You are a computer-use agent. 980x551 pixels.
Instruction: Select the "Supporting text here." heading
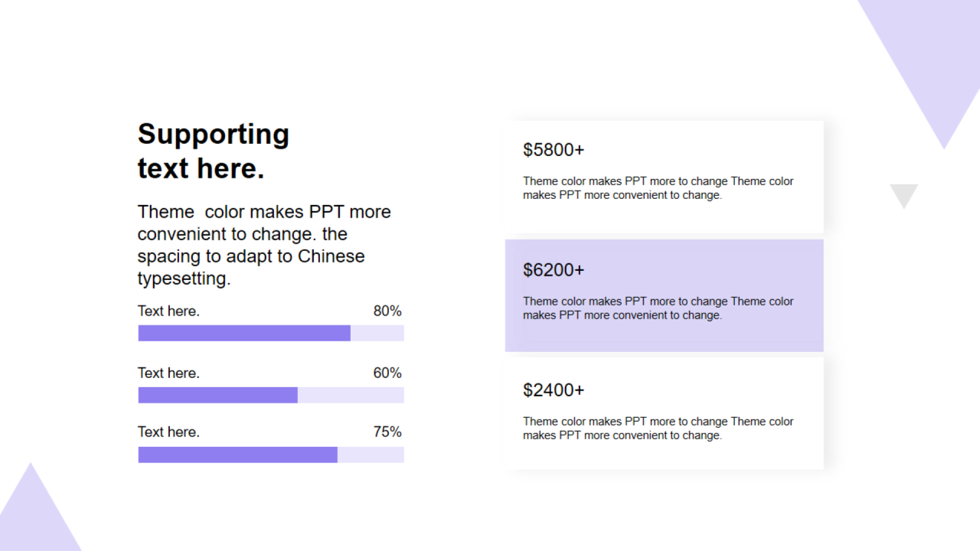click(x=214, y=151)
